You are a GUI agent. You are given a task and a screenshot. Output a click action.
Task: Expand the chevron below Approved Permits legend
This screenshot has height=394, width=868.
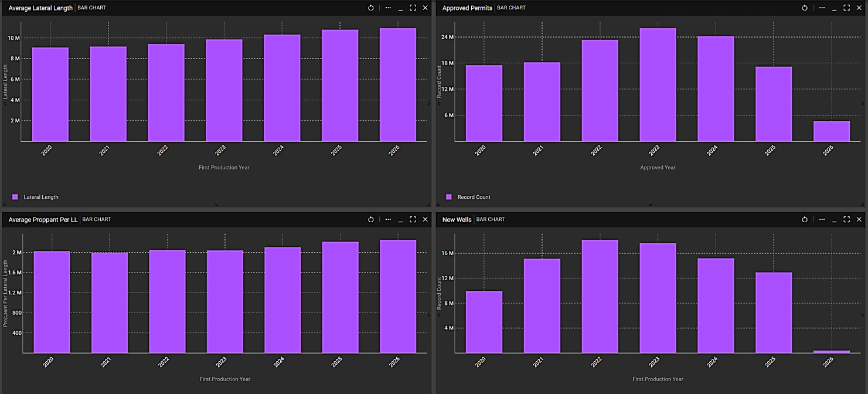pos(650,205)
